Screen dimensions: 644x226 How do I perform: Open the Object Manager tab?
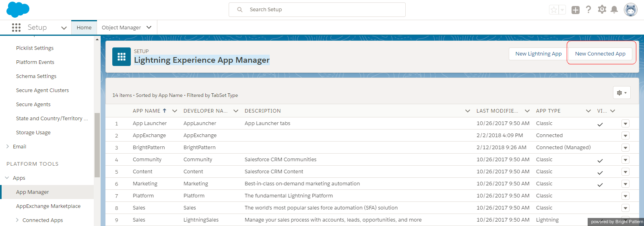pos(121,27)
